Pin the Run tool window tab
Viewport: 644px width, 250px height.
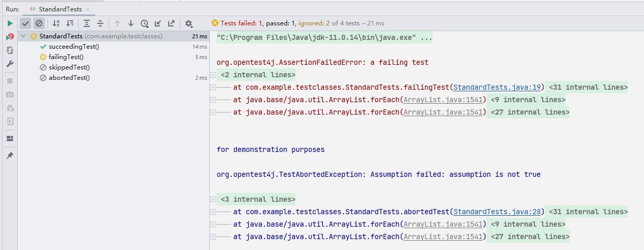click(10, 156)
